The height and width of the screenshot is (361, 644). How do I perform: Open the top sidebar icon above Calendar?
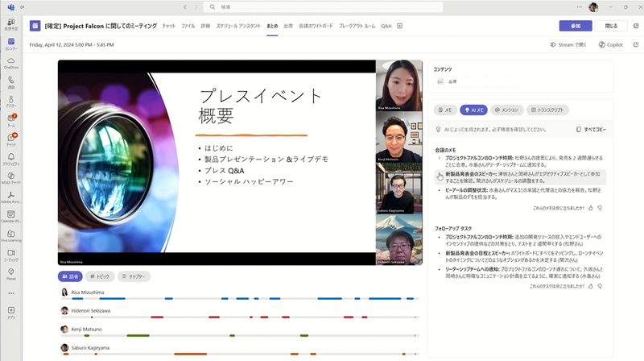[x=11, y=24]
